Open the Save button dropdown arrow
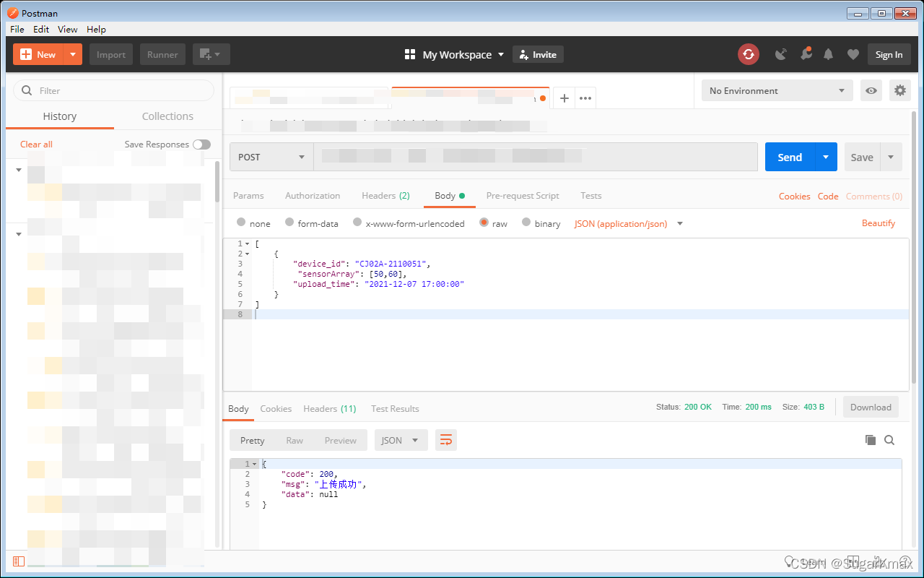The width and height of the screenshot is (924, 578). click(891, 157)
